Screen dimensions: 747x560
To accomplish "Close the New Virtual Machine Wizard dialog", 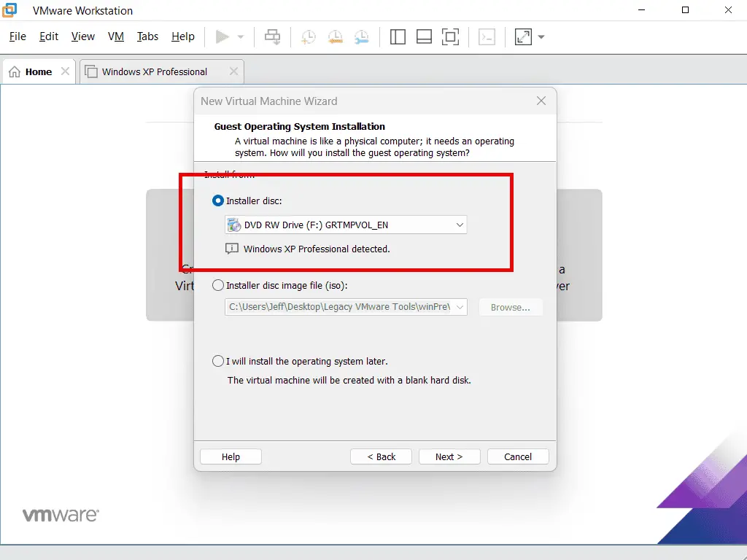I will (x=541, y=101).
